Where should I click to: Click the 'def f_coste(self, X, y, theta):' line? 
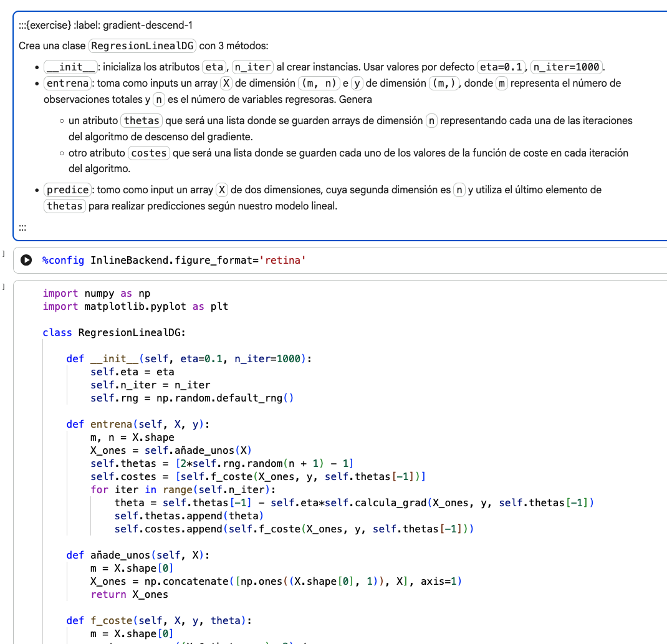pyautogui.click(x=159, y=620)
